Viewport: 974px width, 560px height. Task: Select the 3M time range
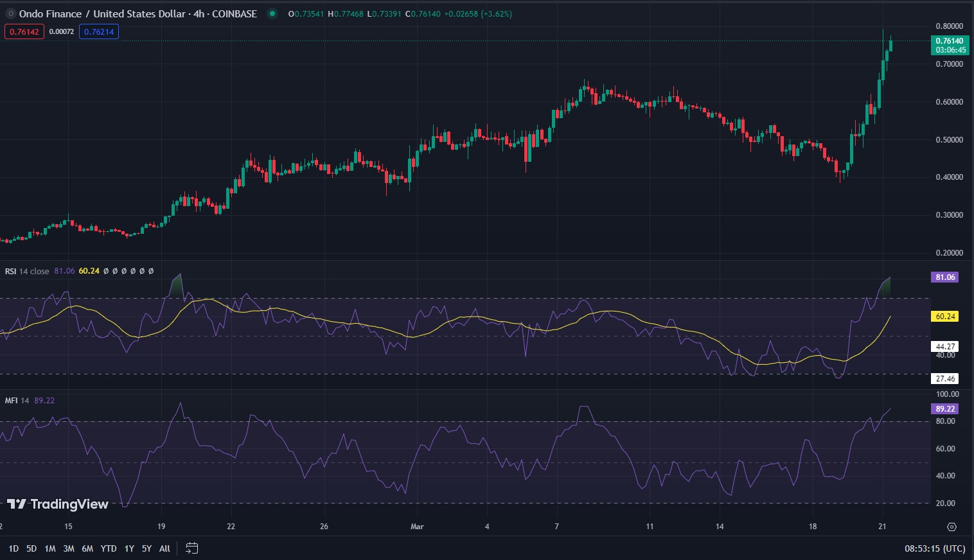click(x=69, y=548)
